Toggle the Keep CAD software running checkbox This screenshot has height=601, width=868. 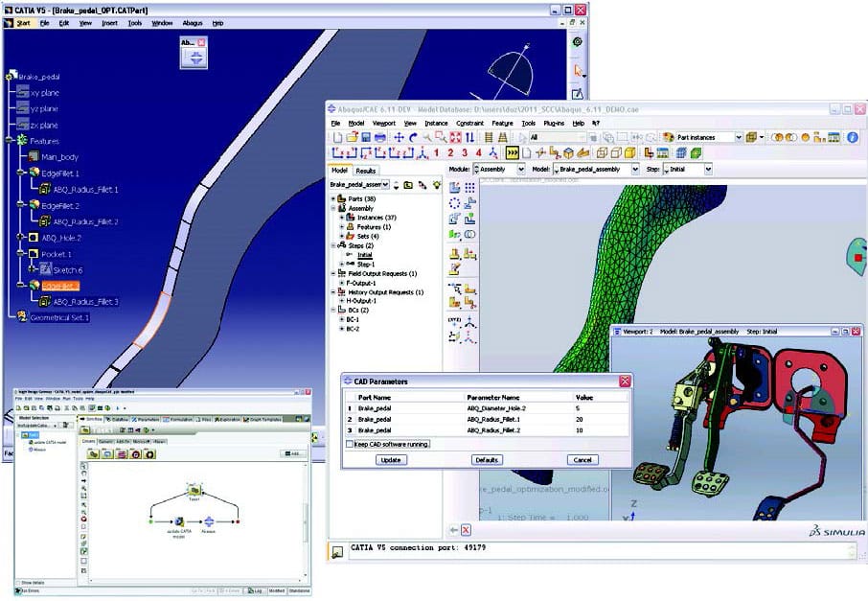350,444
